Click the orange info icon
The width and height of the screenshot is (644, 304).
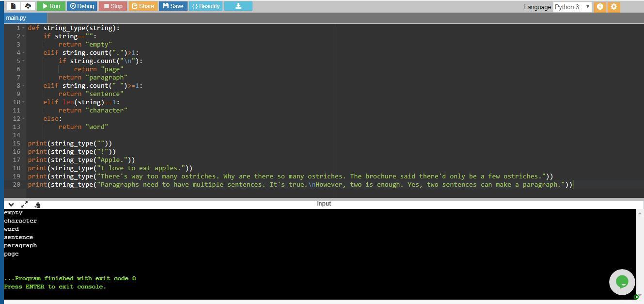click(600, 7)
